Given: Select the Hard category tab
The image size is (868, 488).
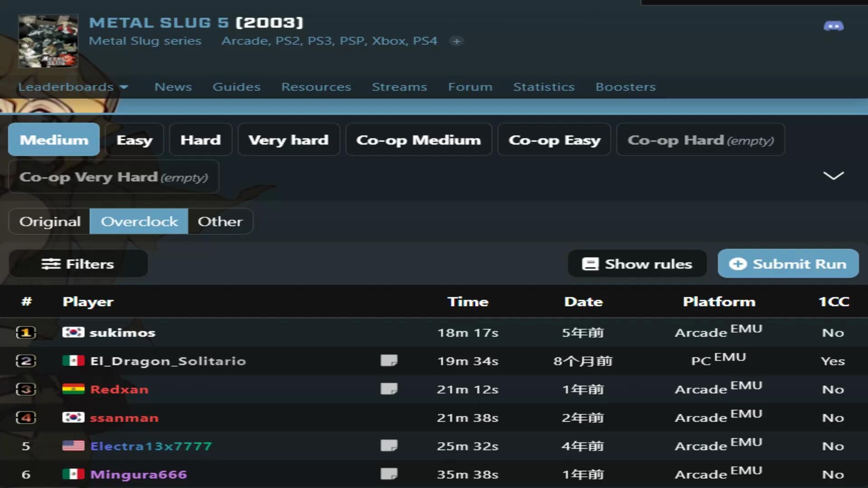Looking at the screenshot, I should 201,140.
